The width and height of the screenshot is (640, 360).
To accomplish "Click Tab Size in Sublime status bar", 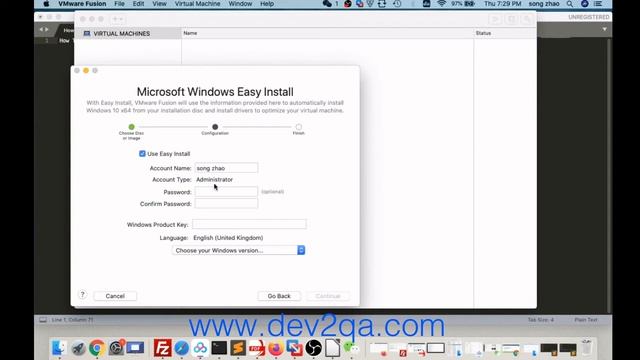I will tap(540, 320).
